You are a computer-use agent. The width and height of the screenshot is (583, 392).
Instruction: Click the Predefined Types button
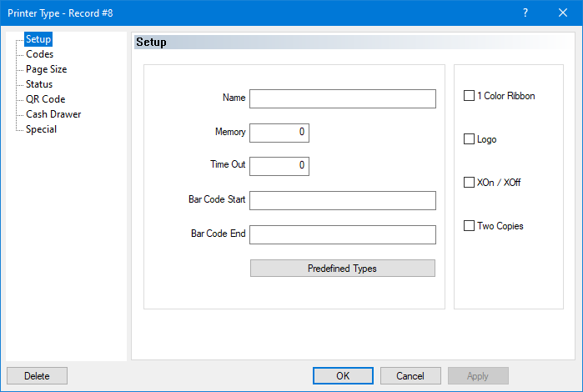342,269
